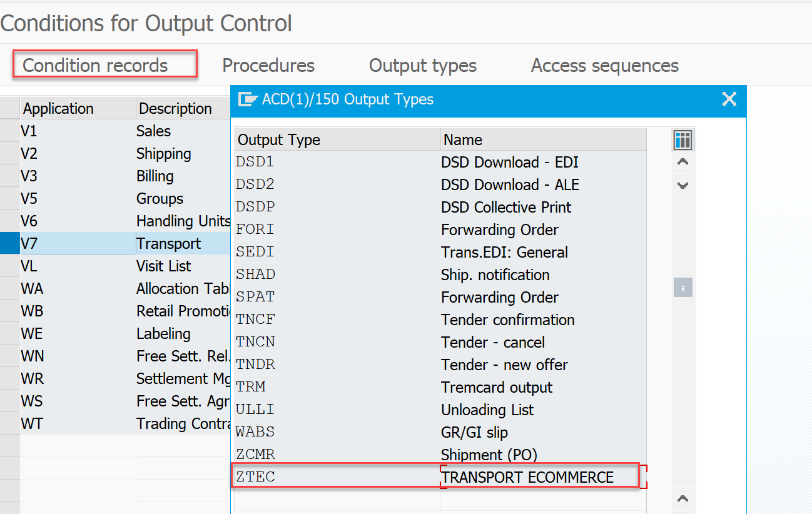Click the scroll-up arrow at the list bottom
812x514 pixels.
click(683, 498)
